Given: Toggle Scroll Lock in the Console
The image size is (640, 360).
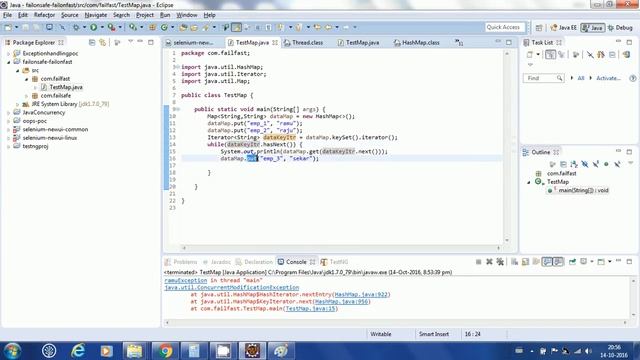Looking at the screenshot, I should [x=525, y=262].
